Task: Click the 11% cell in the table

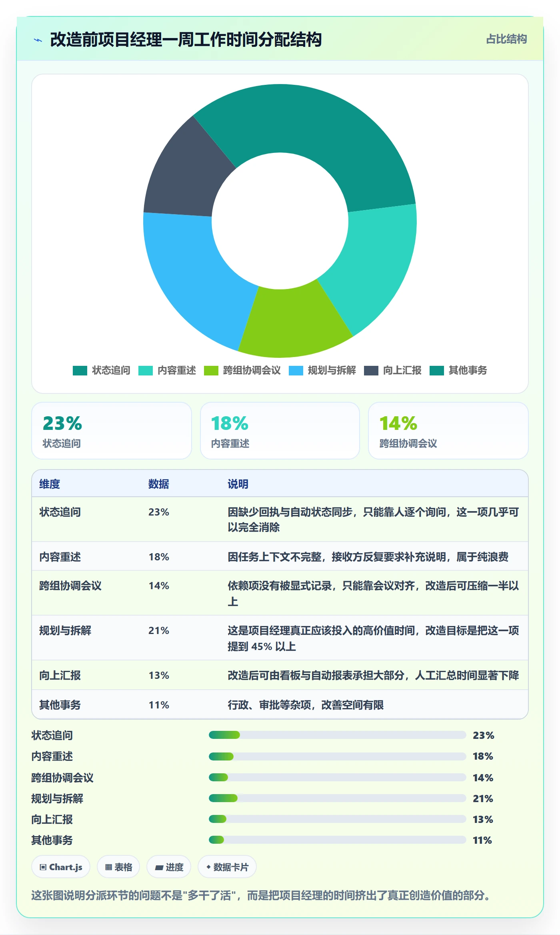Action: click(159, 705)
